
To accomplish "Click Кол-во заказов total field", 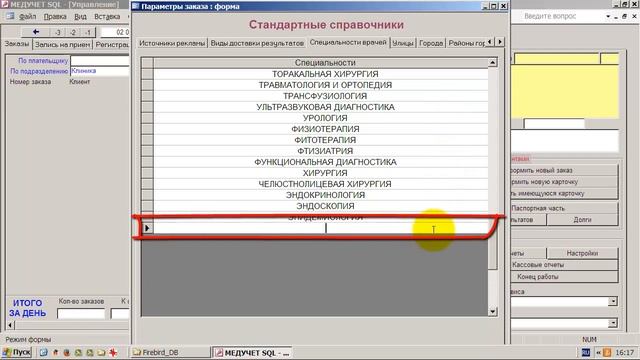I will 81,313.
